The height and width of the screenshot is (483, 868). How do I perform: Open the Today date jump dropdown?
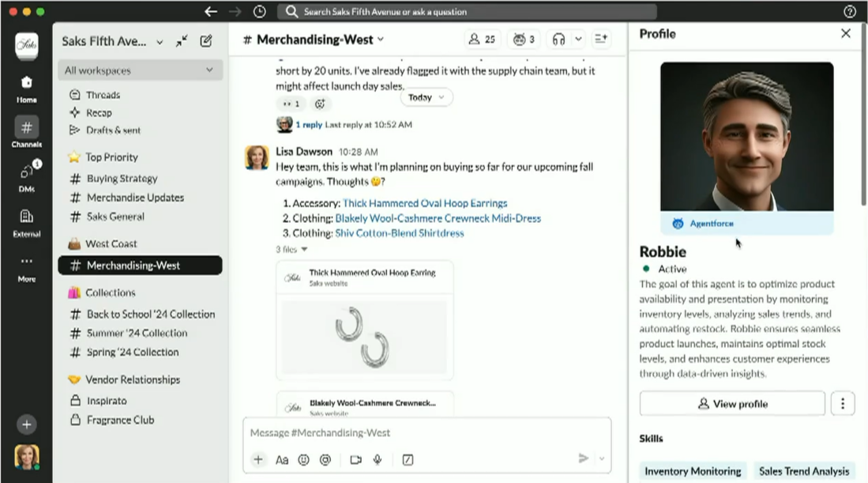426,97
